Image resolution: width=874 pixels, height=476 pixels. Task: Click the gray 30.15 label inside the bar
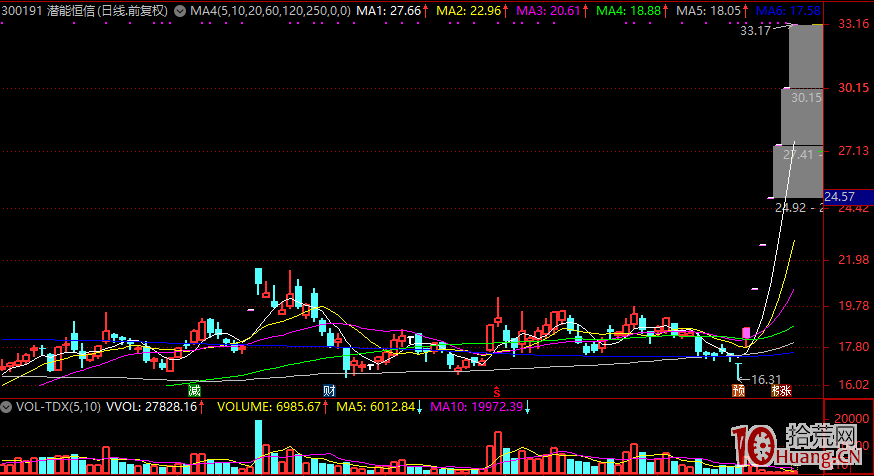click(x=807, y=98)
